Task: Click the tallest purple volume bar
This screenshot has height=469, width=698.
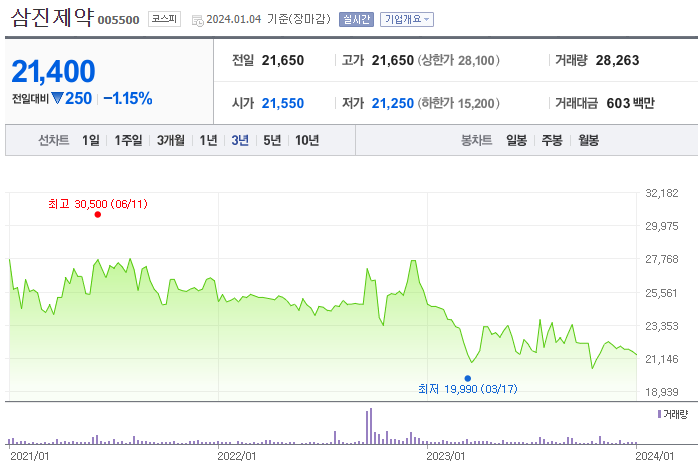Action: [371, 426]
